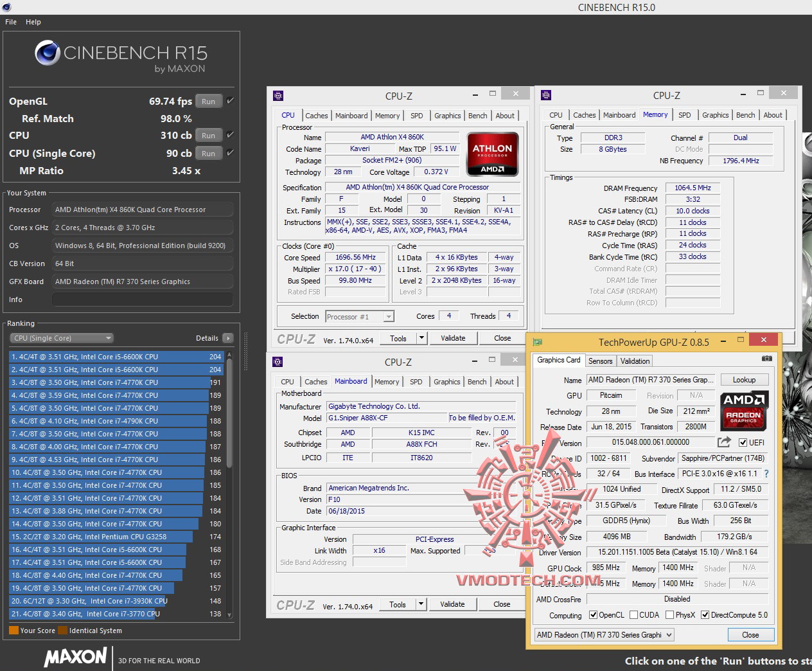Toggle the OpenGL test checkmark
Viewport: 812px width, 671px height.
230,101
